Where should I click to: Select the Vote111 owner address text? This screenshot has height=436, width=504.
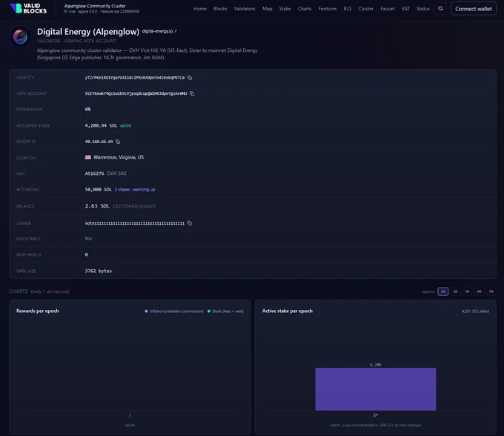tap(135, 223)
